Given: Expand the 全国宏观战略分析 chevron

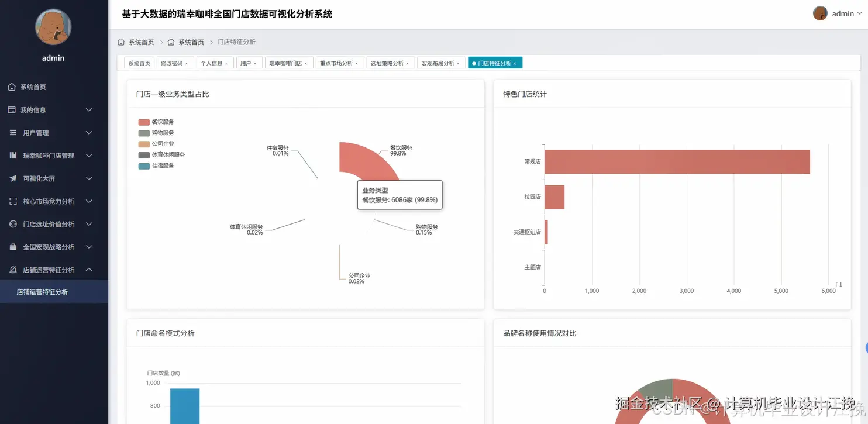Looking at the screenshot, I should [x=89, y=247].
